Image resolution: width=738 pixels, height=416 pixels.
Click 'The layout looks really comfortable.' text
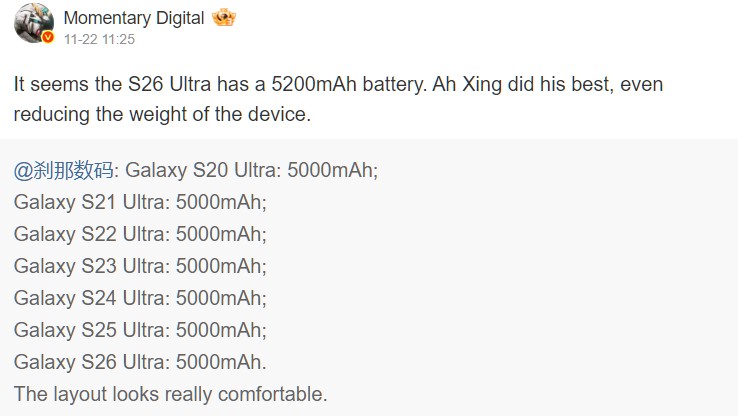(171, 394)
